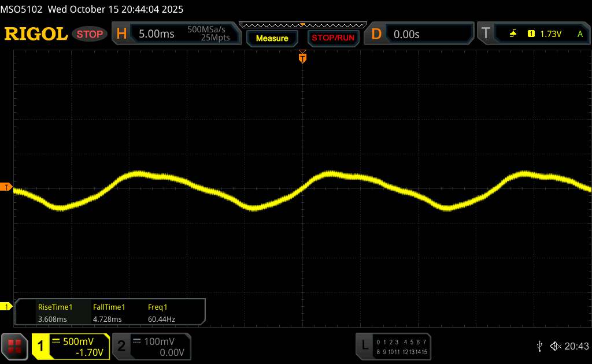Open the red function navigation grid icon
The image size is (592, 364).
click(x=15, y=346)
